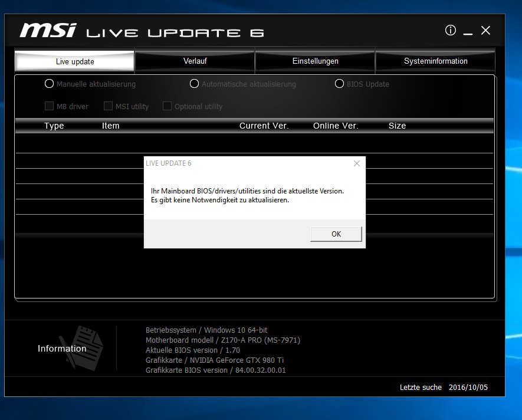Check the Optional utility checkbox
This screenshot has width=522, height=420.
167,106
